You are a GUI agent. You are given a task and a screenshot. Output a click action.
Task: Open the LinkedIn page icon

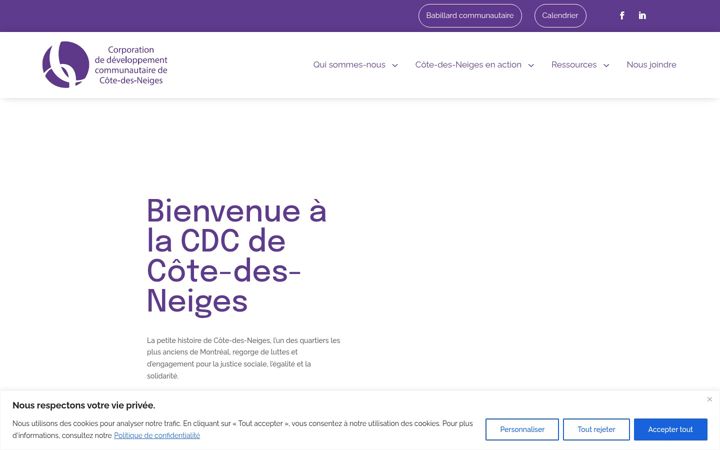point(642,16)
